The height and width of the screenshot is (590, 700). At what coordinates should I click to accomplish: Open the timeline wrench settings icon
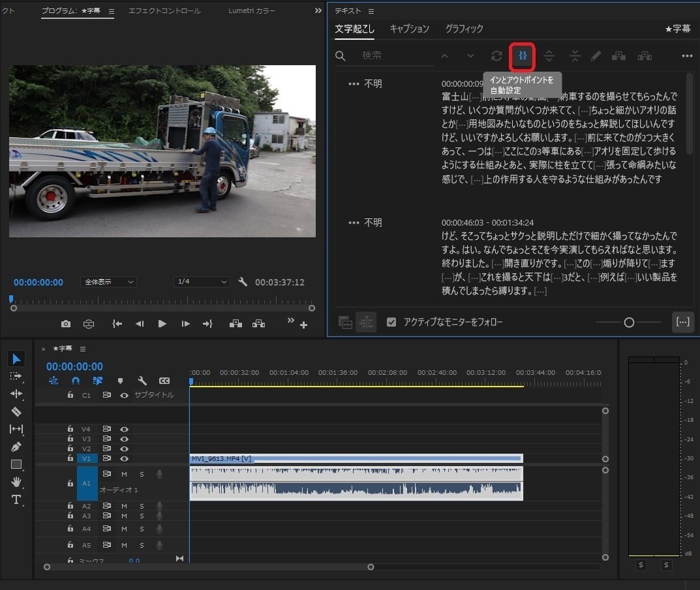[x=142, y=381]
